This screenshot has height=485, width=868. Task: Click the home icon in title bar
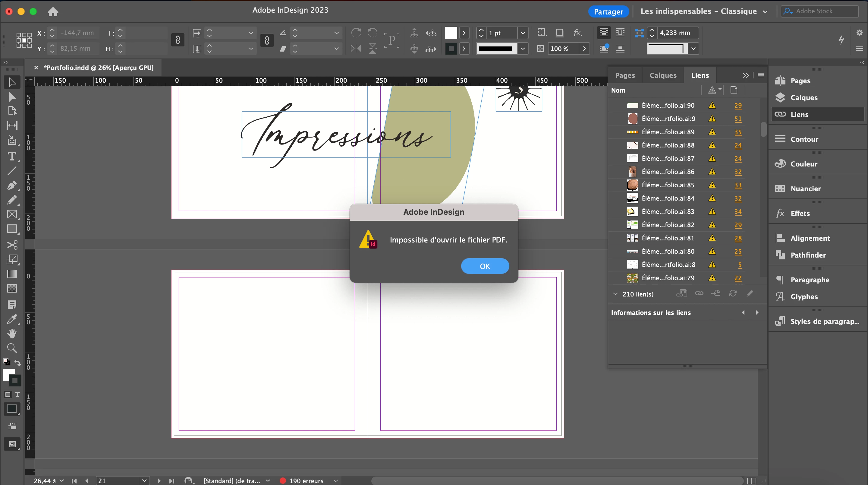pyautogui.click(x=53, y=12)
